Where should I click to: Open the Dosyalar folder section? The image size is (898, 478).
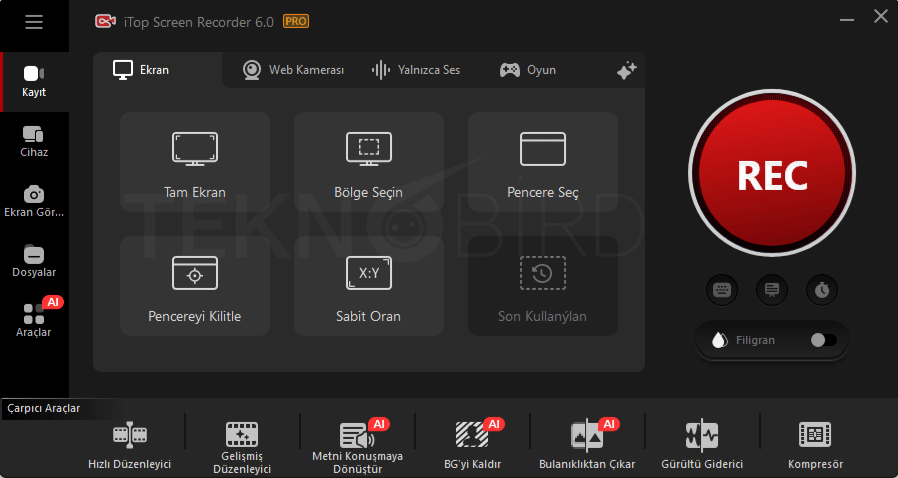tap(34, 262)
